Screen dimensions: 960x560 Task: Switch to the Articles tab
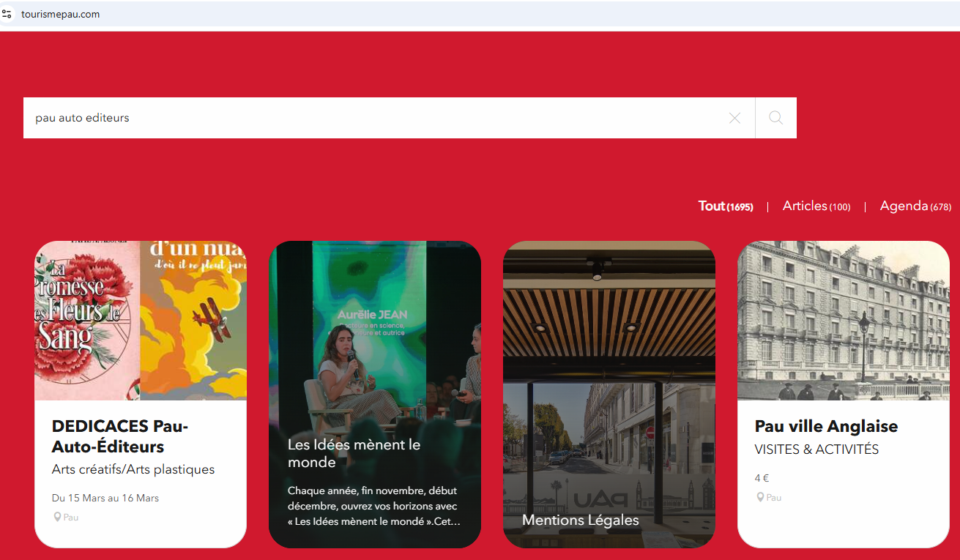(816, 206)
